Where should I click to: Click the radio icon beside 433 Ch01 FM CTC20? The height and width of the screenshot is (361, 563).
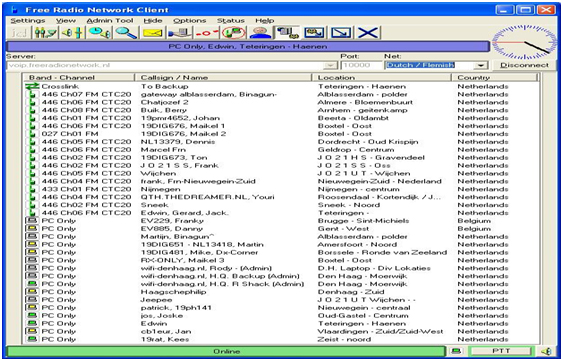(x=33, y=189)
